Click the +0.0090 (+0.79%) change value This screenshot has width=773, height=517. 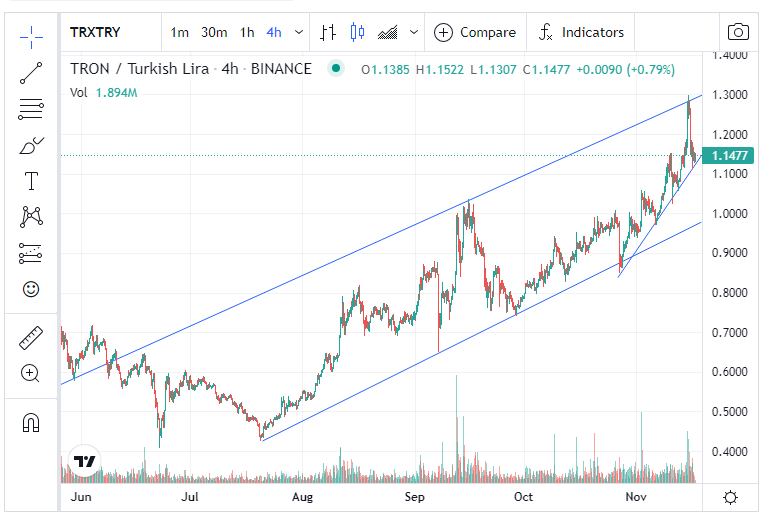(x=625, y=69)
